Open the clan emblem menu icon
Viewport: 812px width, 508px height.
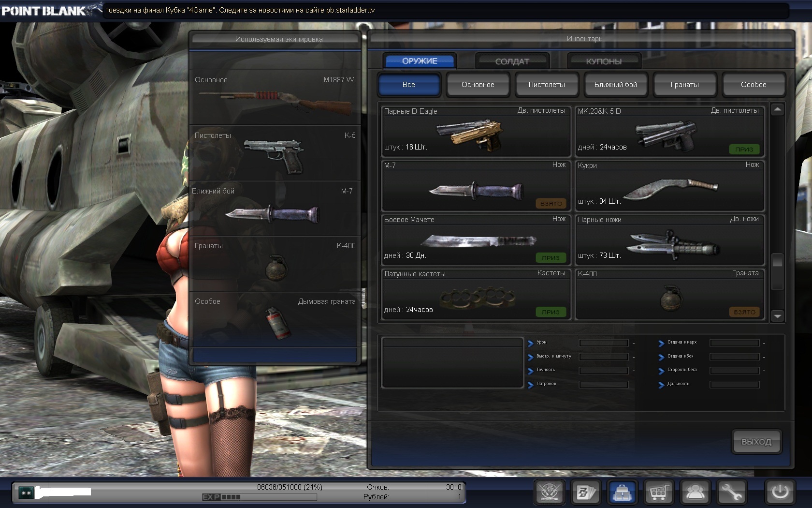pyautogui.click(x=550, y=493)
